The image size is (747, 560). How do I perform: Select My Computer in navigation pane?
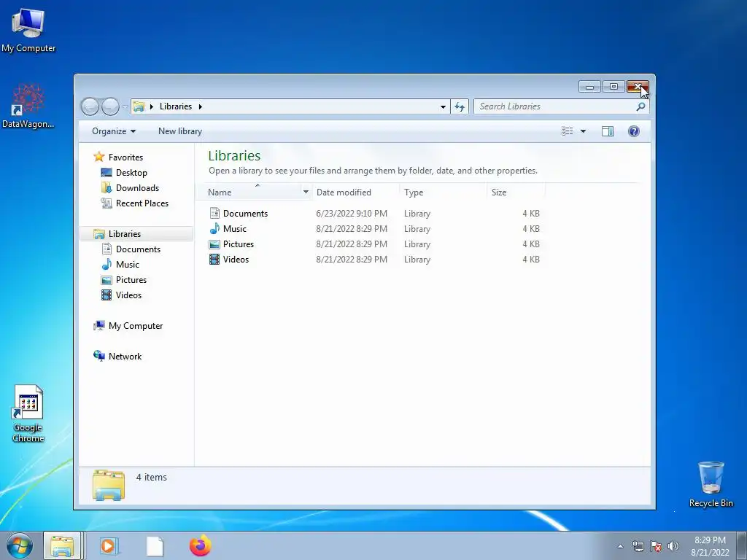pyautogui.click(x=135, y=326)
